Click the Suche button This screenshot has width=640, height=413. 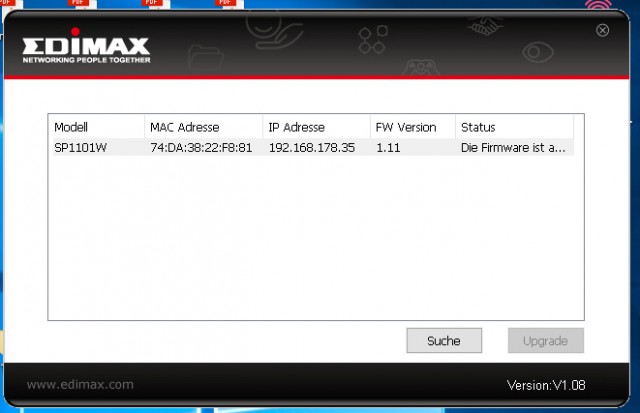pyautogui.click(x=444, y=340)
